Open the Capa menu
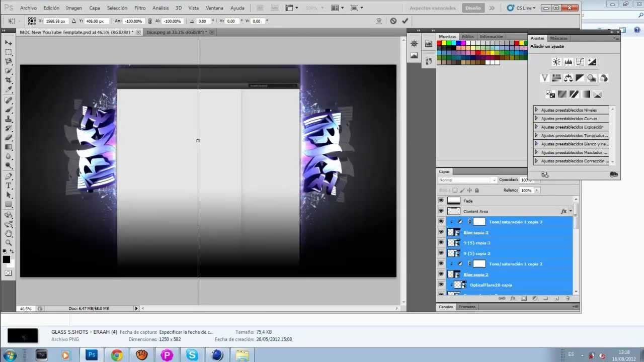Viewport: 644px width, 362px height. [x=95, y=8]
